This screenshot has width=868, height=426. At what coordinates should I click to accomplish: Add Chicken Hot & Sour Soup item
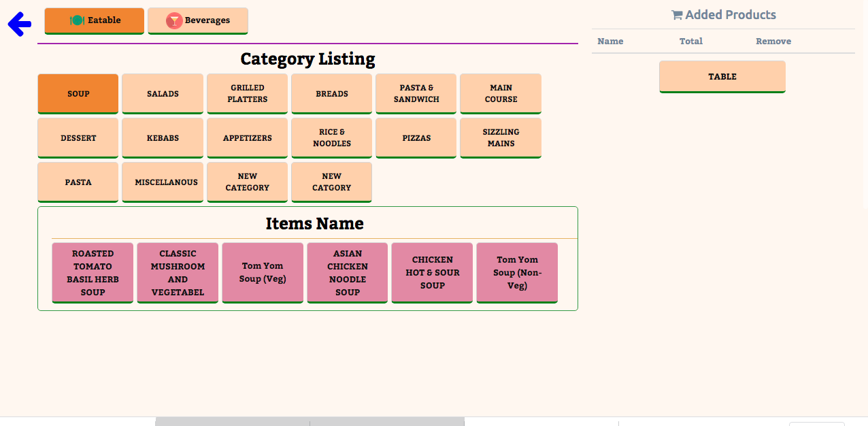point(432,273)
